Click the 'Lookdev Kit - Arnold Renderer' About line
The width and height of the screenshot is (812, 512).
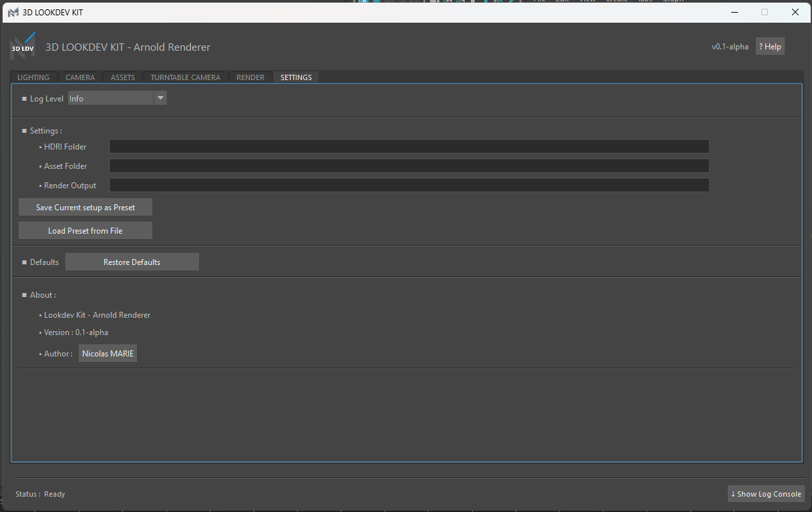click(x=97, y=314)
